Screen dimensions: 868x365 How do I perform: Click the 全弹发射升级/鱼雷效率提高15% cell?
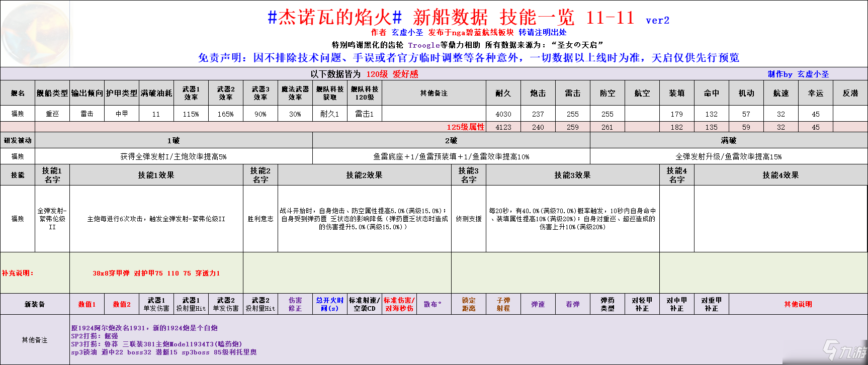pyautogui.click(x=729, y=156)
